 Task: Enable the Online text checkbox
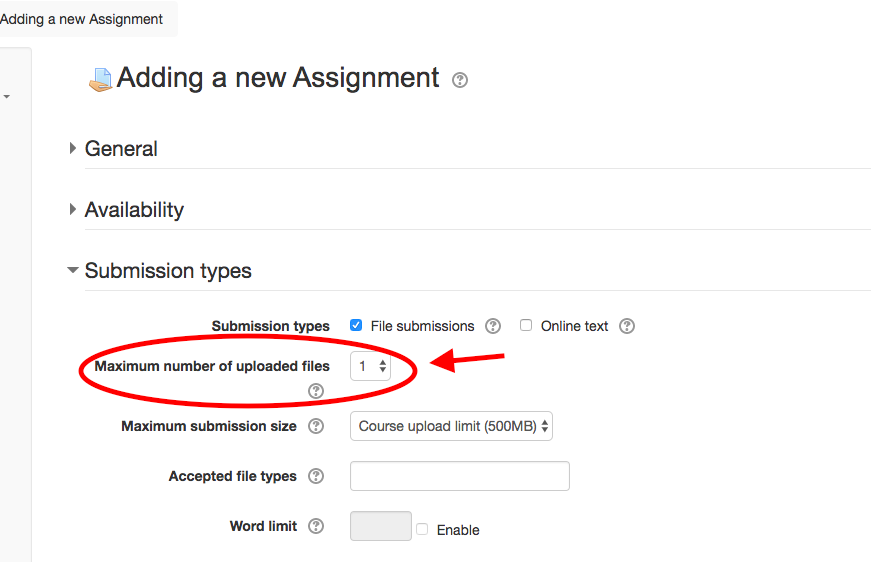525,325
